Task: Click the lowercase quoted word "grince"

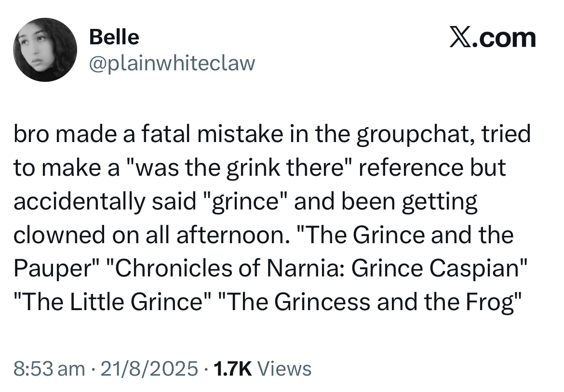Action: coord(248,201)
